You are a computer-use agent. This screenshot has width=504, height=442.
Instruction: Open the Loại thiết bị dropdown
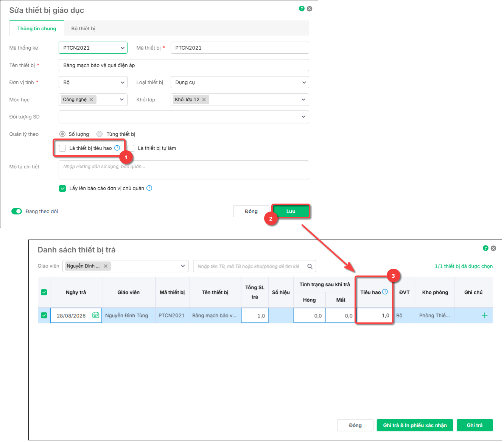(x=240, y=82)
